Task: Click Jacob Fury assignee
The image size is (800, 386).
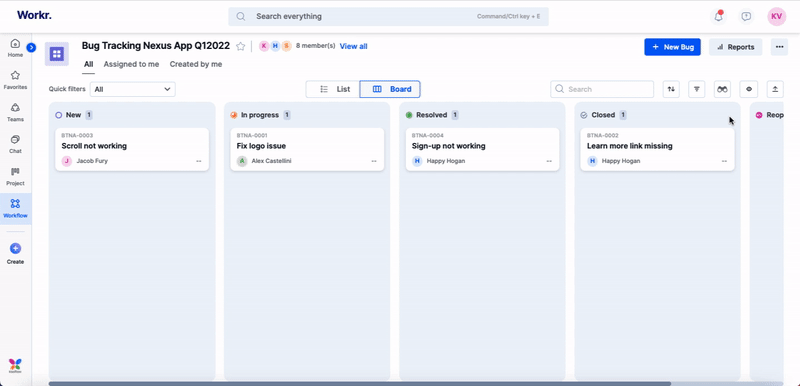Action: click(85, 161)
